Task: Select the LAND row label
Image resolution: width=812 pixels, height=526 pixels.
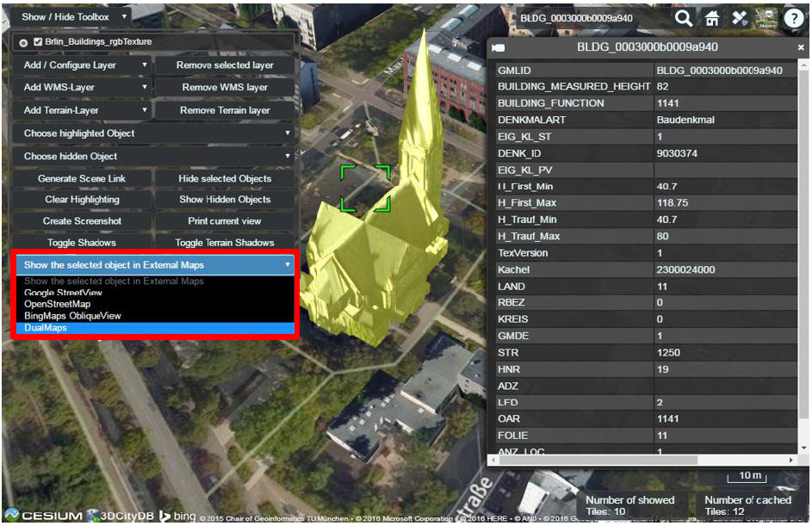Action: [511, 287]
